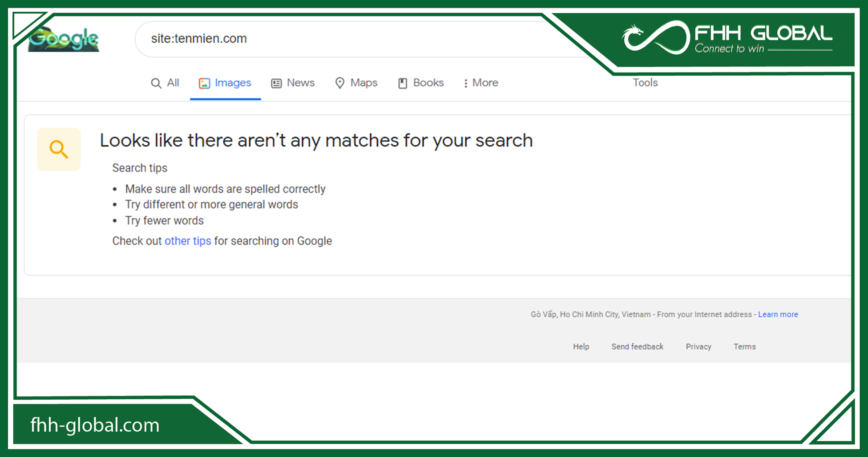
Task: Expand the More search options menu
Action: [x=481, y=83]
